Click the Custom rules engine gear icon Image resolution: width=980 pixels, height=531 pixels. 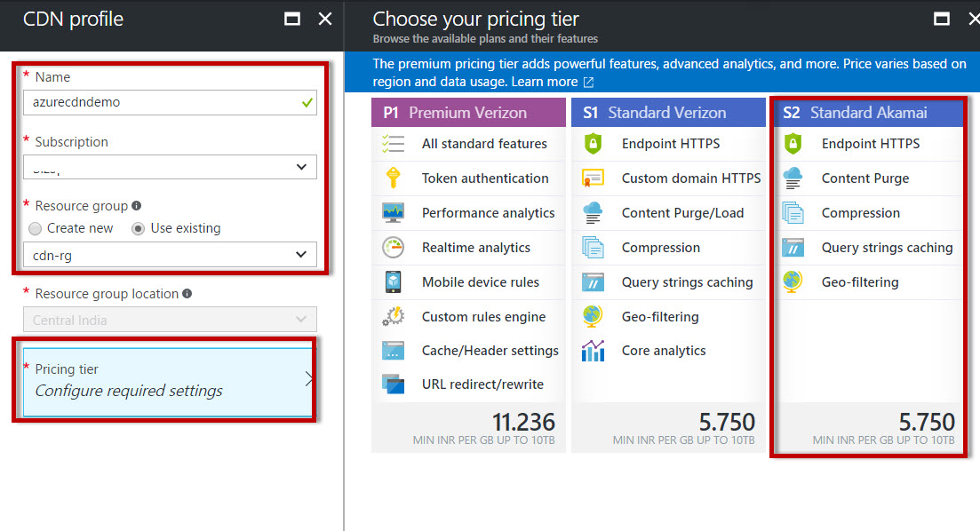(x=393, y=317)
